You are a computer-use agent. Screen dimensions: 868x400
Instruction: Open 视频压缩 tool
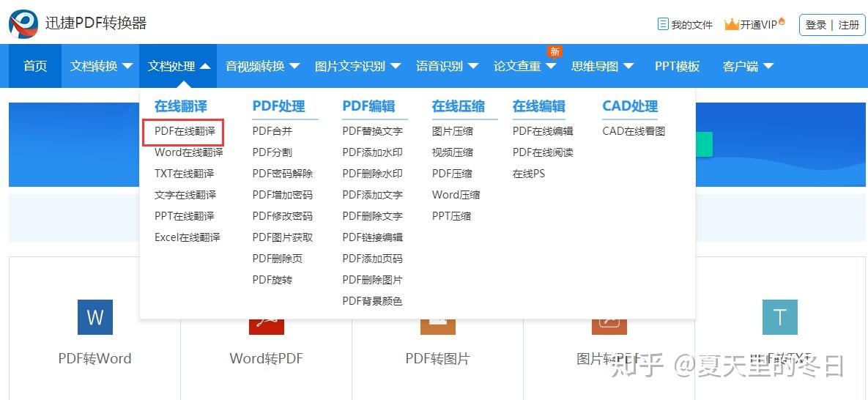pyautogui.click(x=452, y=152)
